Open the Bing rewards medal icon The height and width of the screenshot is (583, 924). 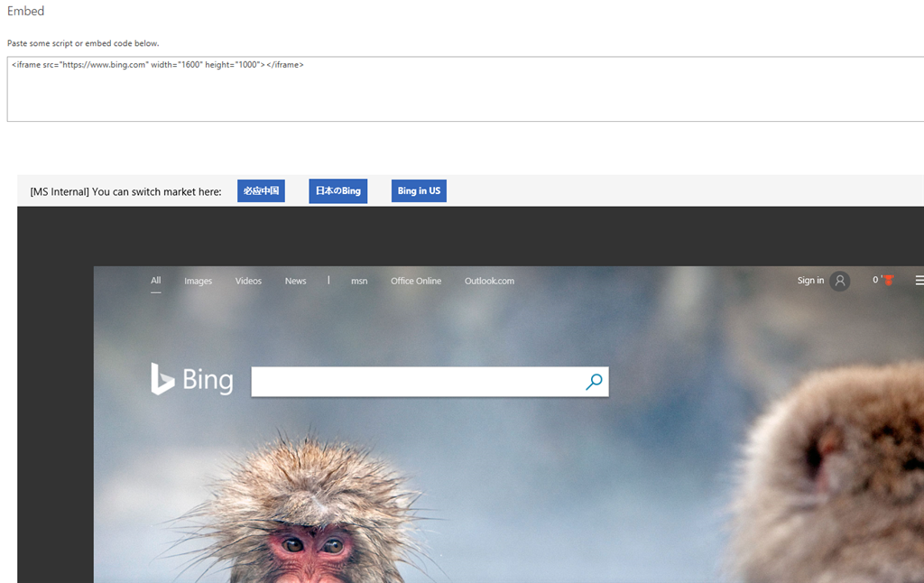click(888, 281)
